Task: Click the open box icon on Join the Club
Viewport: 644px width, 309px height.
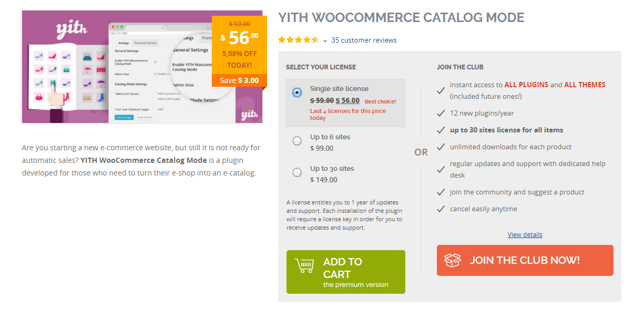Action: tap(453, 260)
